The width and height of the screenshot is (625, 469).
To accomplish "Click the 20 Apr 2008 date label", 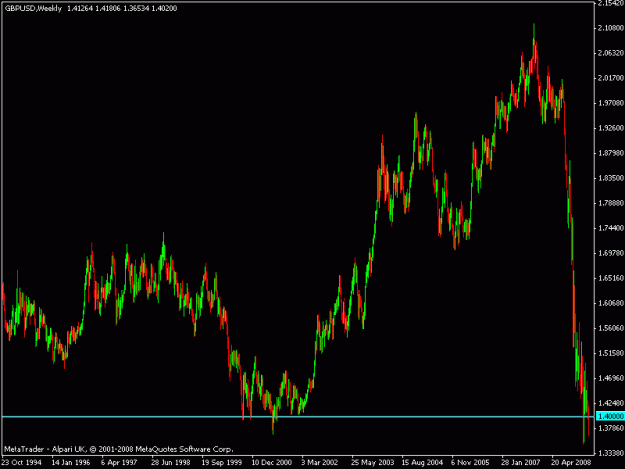I will (571, 463).
